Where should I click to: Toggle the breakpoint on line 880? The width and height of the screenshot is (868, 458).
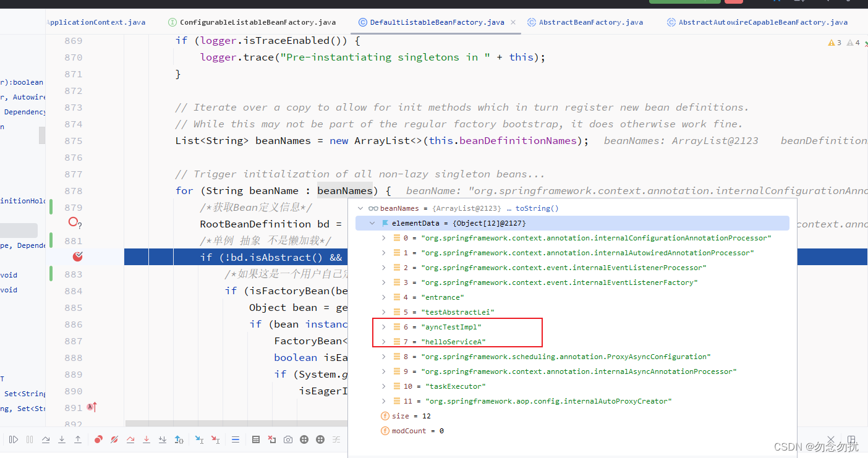74,223
